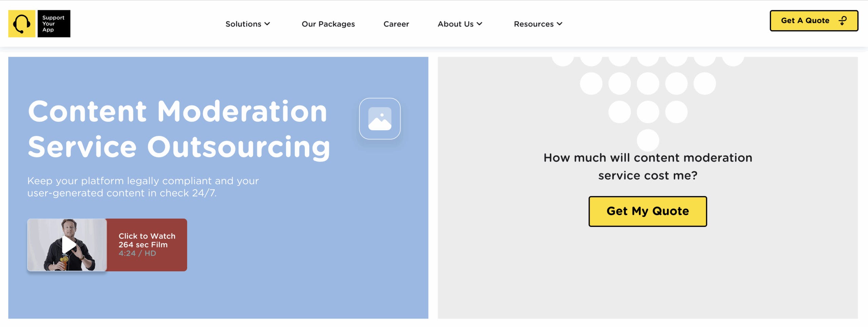
Task: Click the Solutions nav label
Action: [243, 24]
